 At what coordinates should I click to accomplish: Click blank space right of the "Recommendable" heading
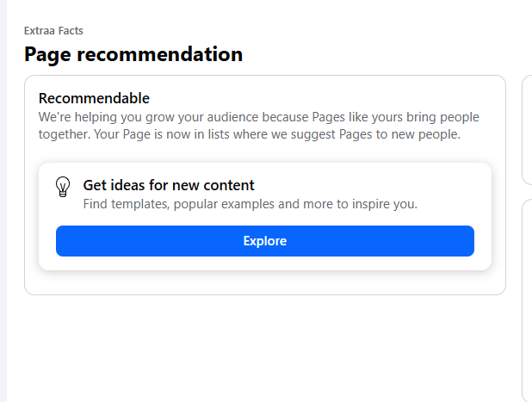327,98
